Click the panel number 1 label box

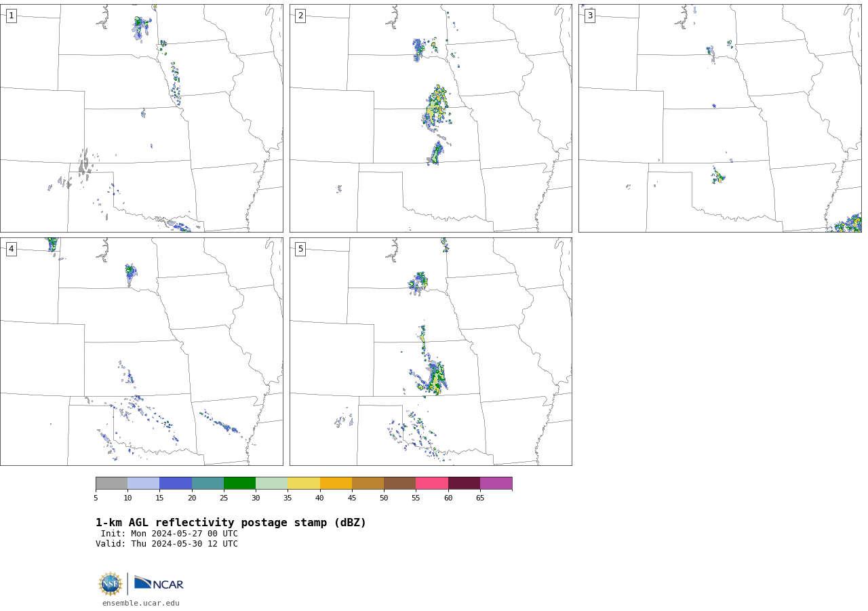[12, 16]
